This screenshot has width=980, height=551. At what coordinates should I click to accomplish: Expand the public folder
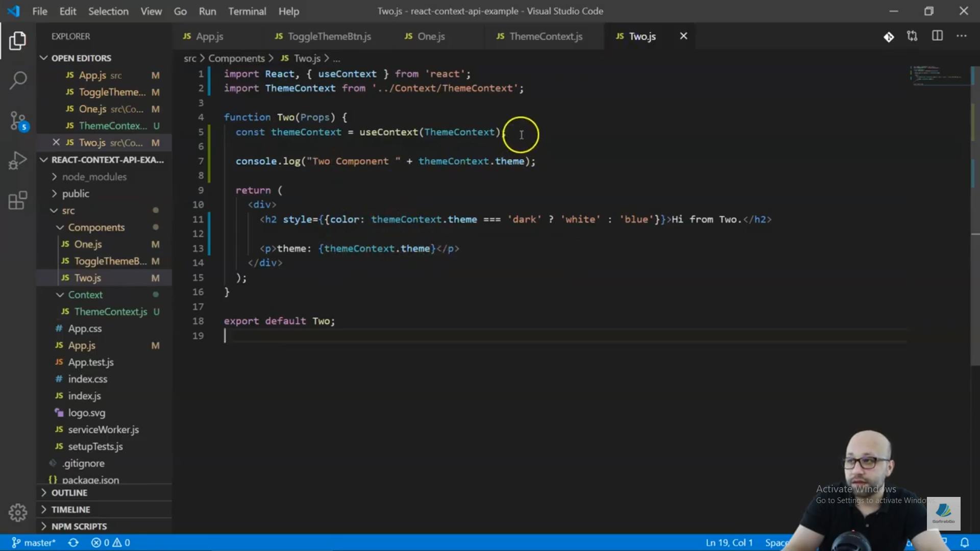tap(76, 193)
